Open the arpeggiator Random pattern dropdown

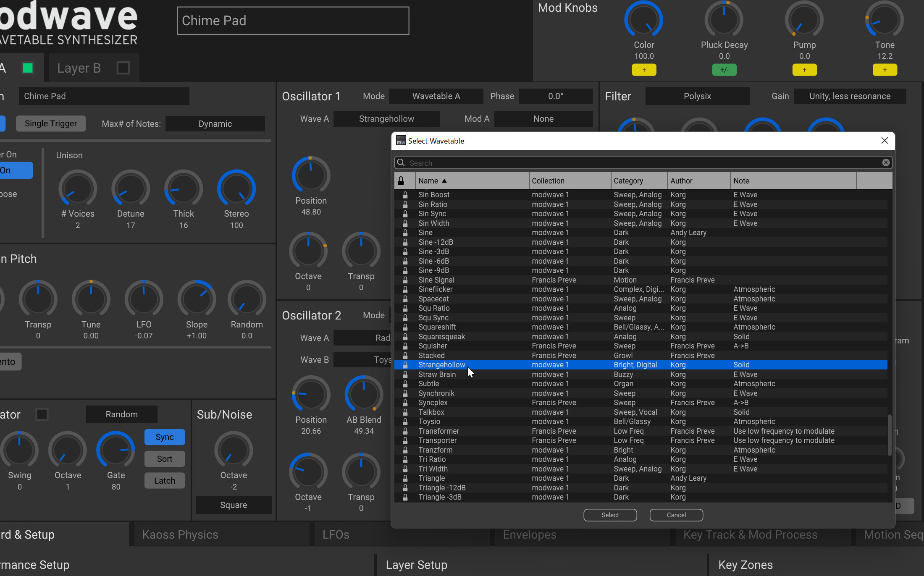coord(121,414)
